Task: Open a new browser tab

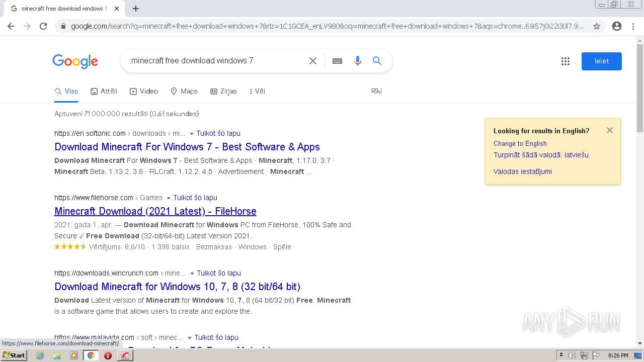Action: 136,9
